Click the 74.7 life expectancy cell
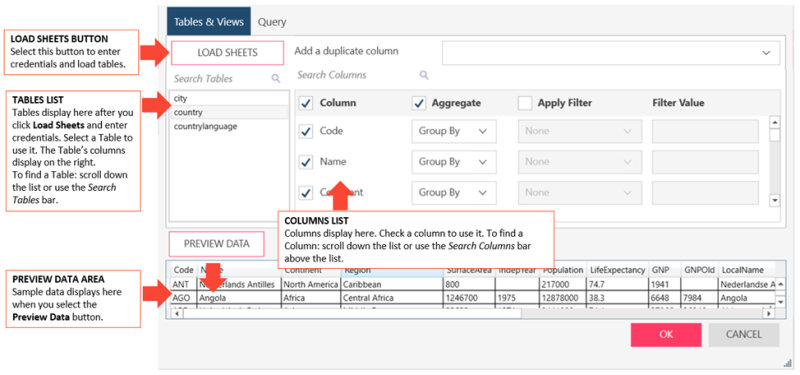The image size is (800, 375). pos(617,284)
